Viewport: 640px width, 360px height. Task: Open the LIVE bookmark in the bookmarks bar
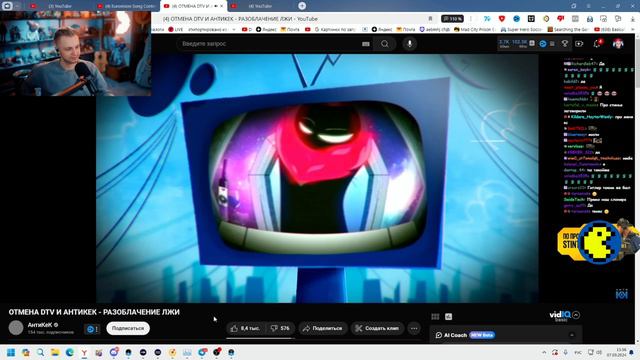(176, 29)
